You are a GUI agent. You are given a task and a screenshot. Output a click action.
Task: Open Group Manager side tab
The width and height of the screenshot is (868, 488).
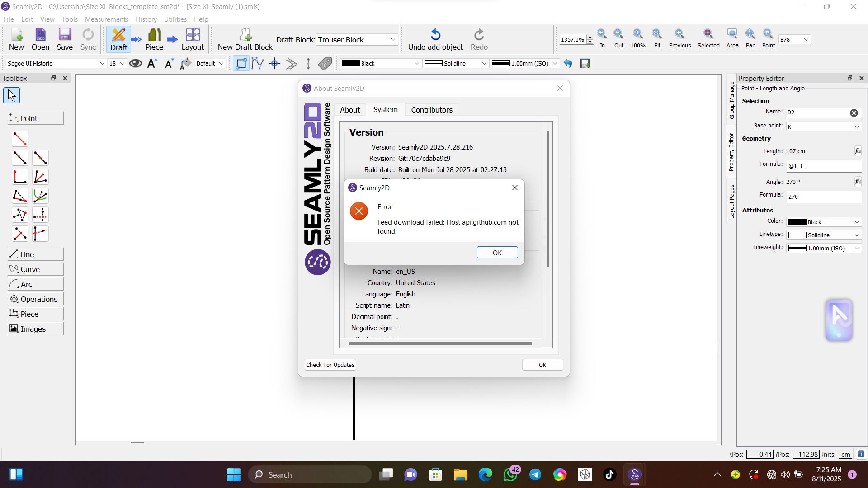(731, 99)
